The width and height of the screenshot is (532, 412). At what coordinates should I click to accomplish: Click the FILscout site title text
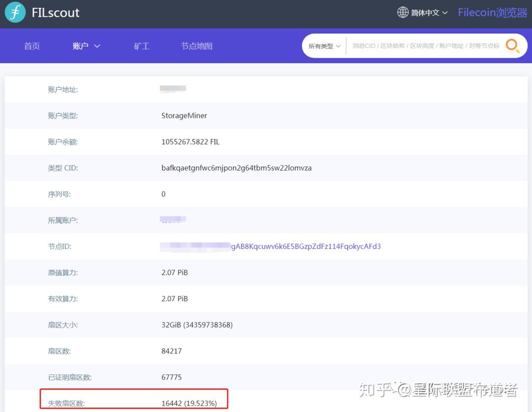pyautogui.click(x=56, y=12)
